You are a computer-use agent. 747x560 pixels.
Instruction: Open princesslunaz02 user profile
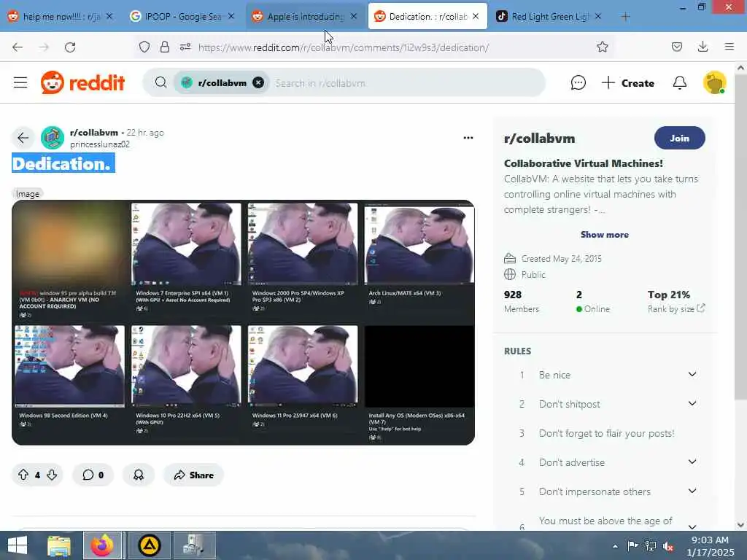[99, 144]
